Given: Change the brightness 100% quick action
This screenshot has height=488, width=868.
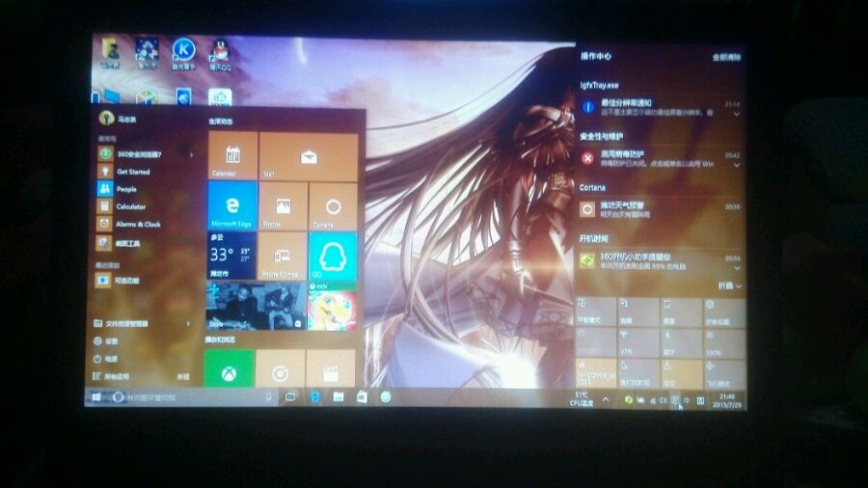Looking at the screenshot, I should (724, 343).
